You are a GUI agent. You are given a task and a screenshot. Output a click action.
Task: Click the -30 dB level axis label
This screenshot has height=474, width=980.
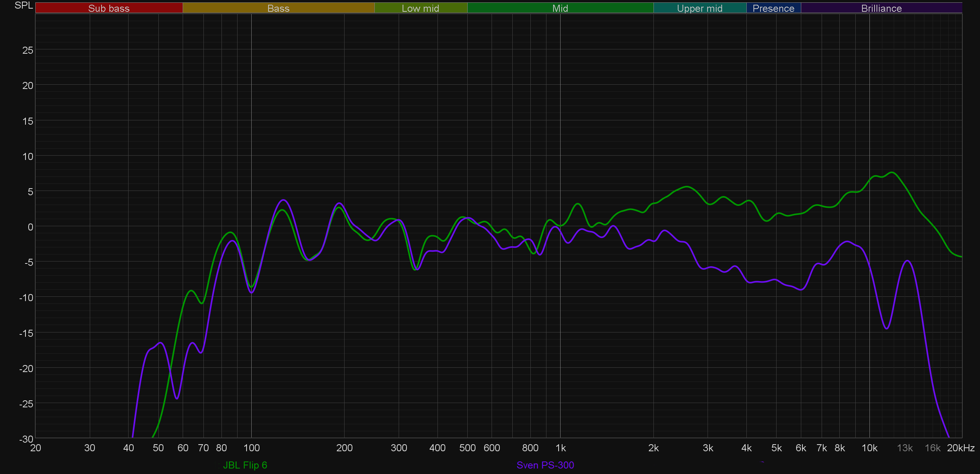point(26,439)
